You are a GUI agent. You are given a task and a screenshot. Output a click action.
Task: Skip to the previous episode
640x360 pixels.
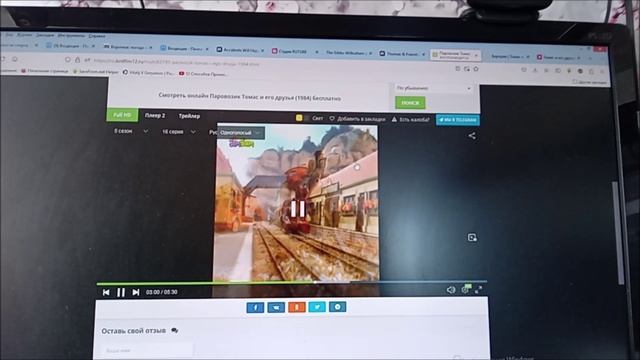(x=106, y=292)
